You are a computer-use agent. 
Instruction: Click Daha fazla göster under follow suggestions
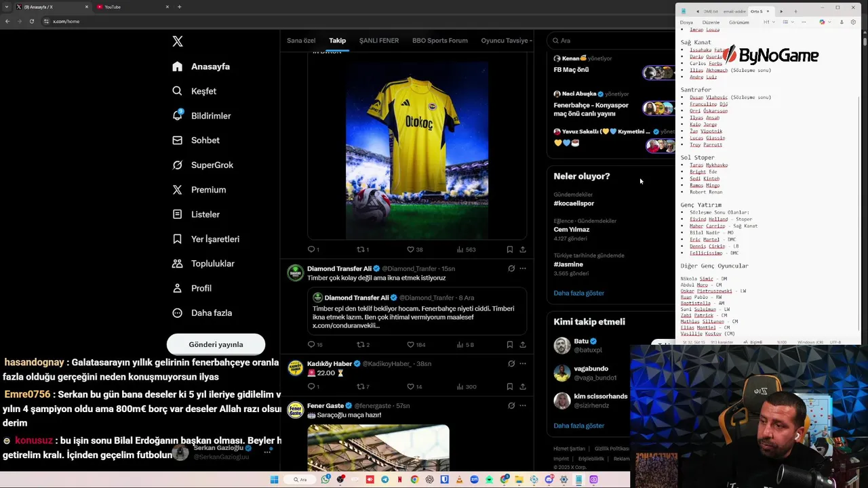578,426
